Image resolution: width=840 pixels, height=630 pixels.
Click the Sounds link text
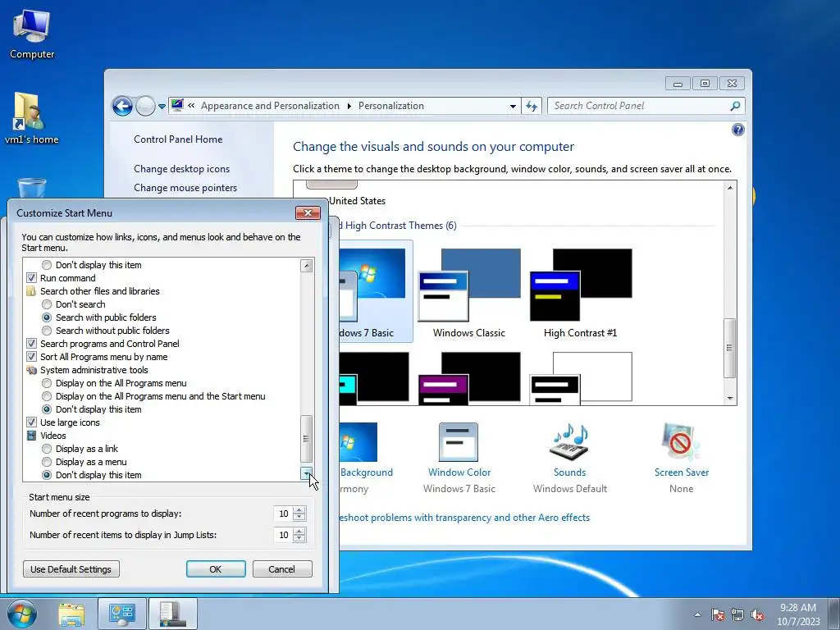[569, 472]
